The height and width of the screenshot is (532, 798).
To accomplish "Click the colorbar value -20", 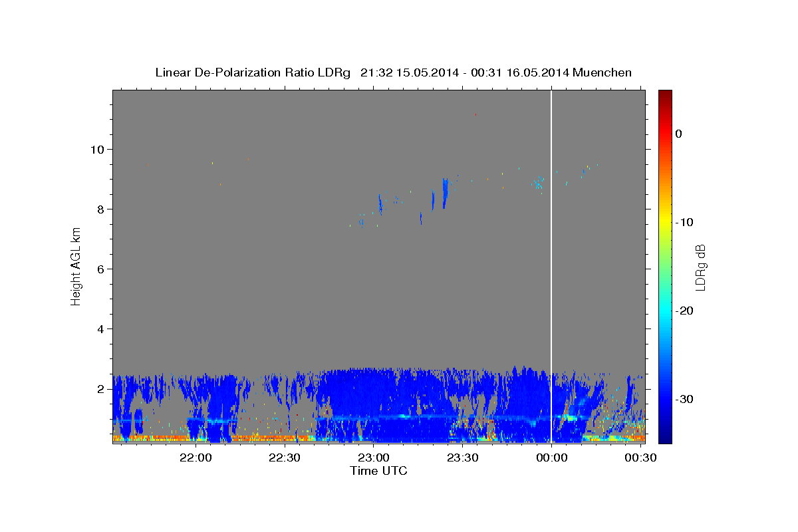I will coord(685,311).
